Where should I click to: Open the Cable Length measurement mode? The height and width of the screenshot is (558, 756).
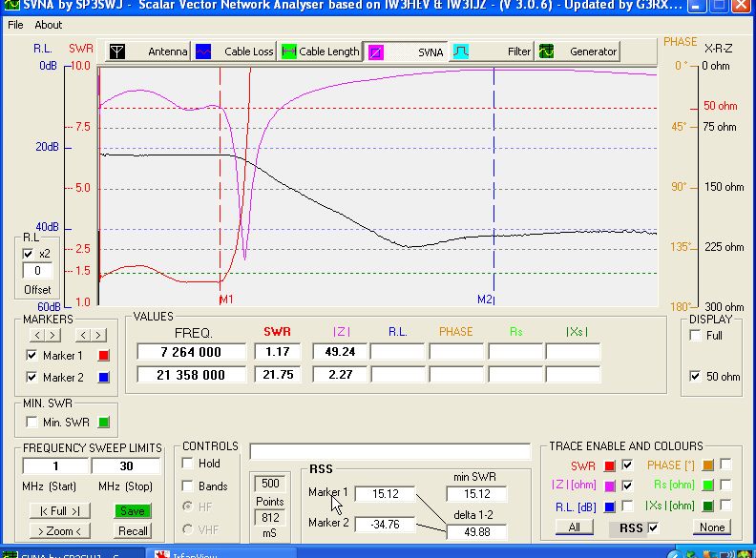[x=319, y=52]
